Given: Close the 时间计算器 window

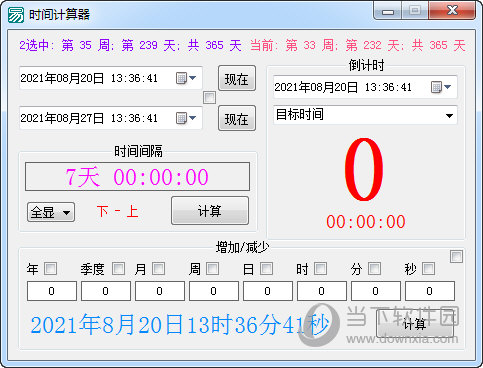Looking at the screenshot, I should point(452,11).
